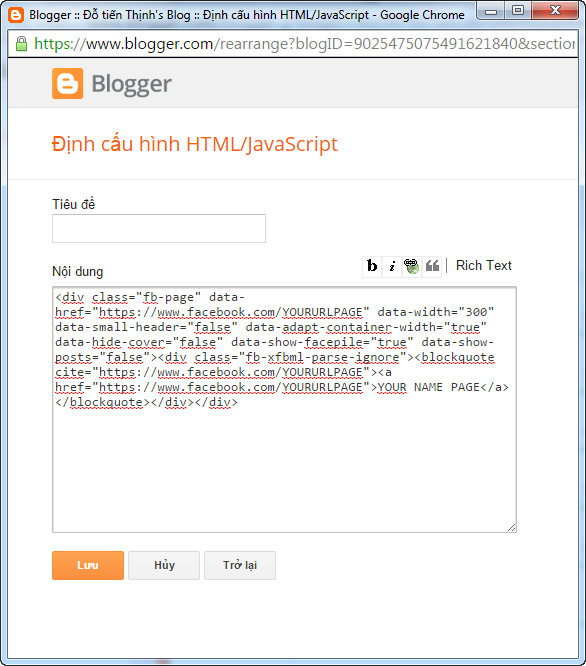Click the "Nội dung" label
Image resolution: width=586 pixels, height=666 pixels.
click(x=78, y=271)
